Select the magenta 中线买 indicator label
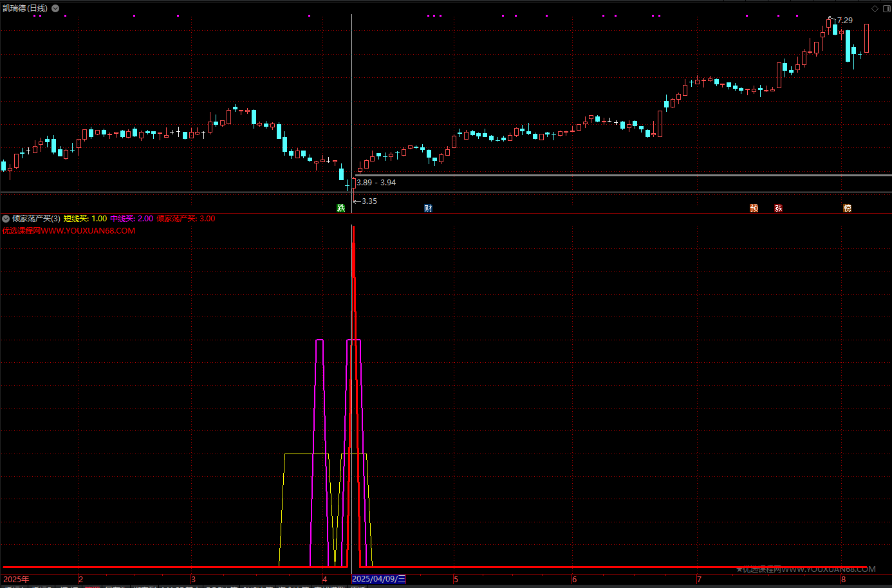Screen dimensions: 892x588 pyautogui.click(x=131, y=219)
